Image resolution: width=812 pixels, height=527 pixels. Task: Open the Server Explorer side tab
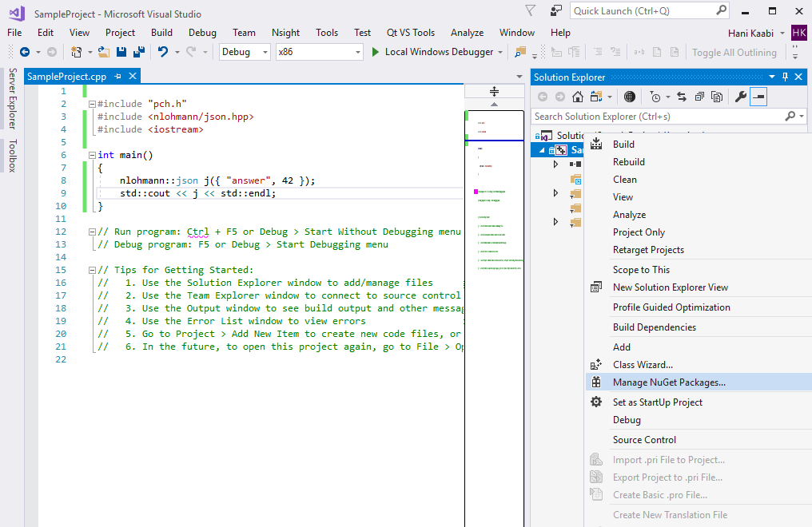(13, 98)
